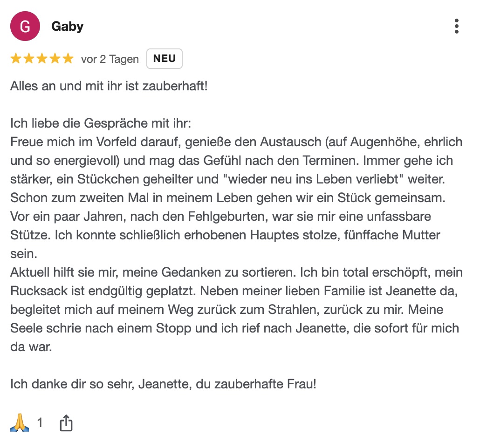This screenshot has width=480, height=448.
Task: Click the praying hands reaction emoji
Action: [x=20, y=422]
